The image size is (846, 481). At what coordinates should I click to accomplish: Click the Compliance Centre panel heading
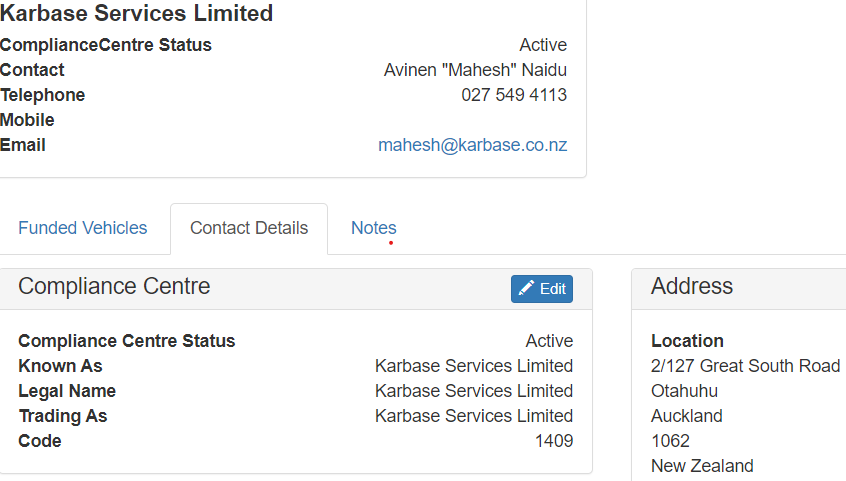click(114, 286)
